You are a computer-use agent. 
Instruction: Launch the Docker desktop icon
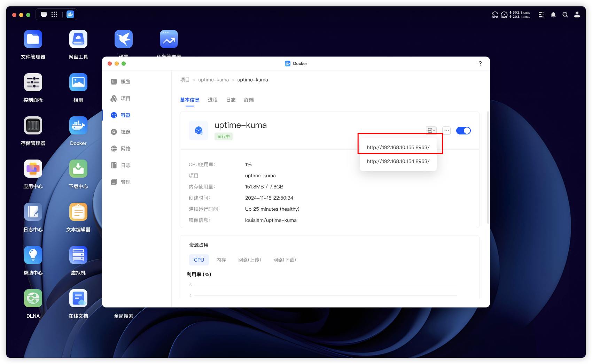tap(78, 125)
